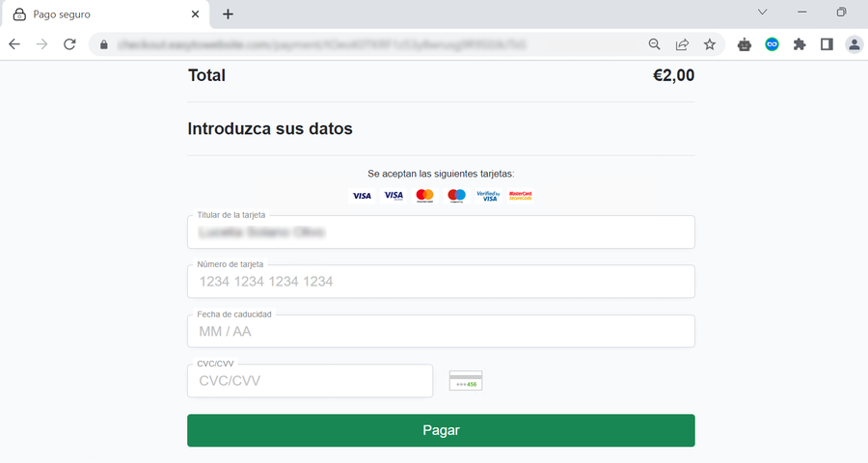Image resolution: width=868 pixels, height=463 pixels.
Task: Reload the payment page
Action: [69, 44]
